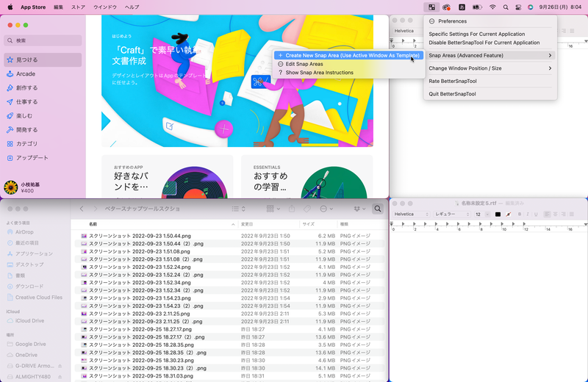The height and width of the screenshot is (382, 588).
Task: Go forward in Finder window
Action: click(96, 209)
